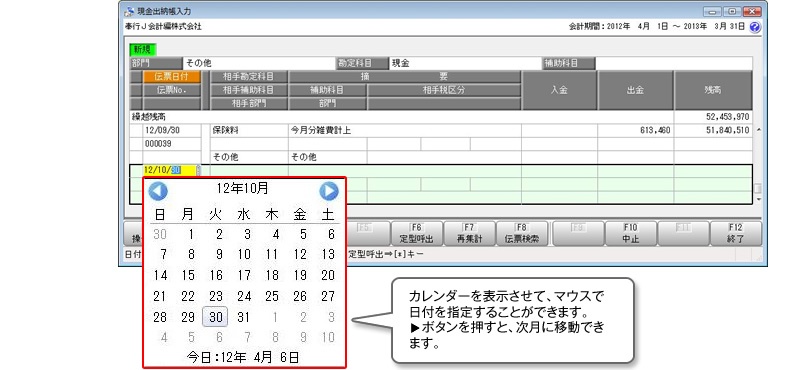Screen dimensions: 800x370
Task: Click the 出金 column header
Action: coord(635,90)
